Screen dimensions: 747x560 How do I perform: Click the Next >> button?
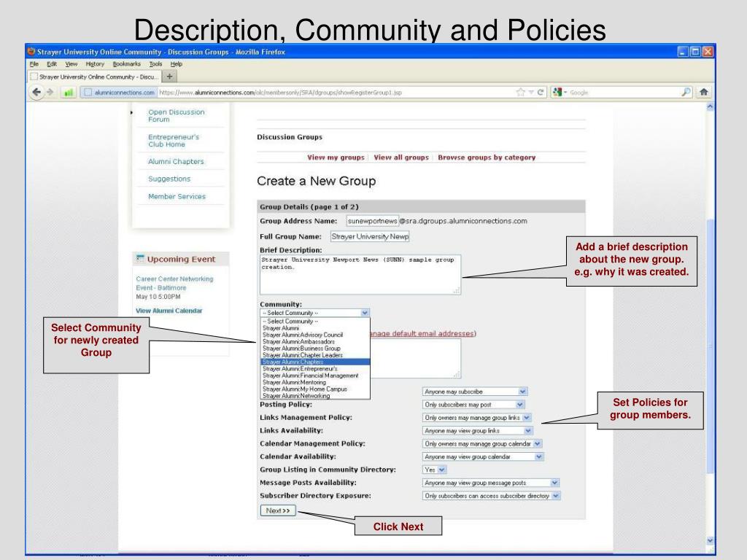pyautogui.click(x=278, y=510)
